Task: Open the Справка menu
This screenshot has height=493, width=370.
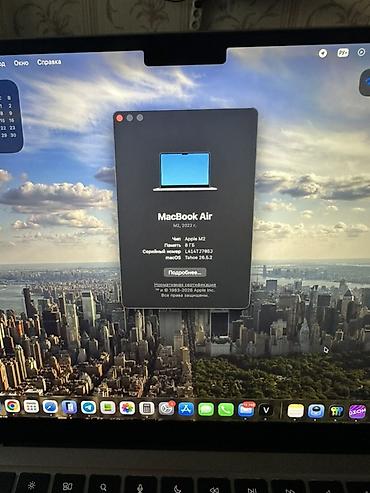Action: pos(49,62)
